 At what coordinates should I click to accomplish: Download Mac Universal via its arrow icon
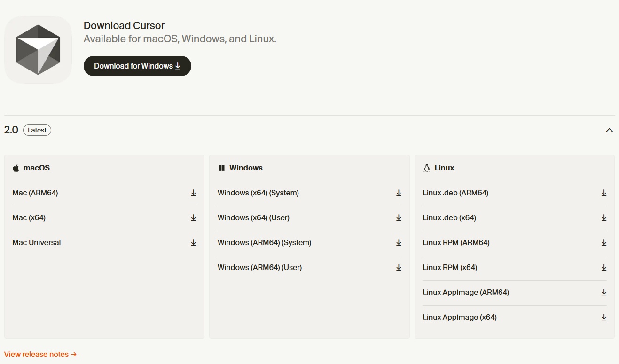[193, 242]
